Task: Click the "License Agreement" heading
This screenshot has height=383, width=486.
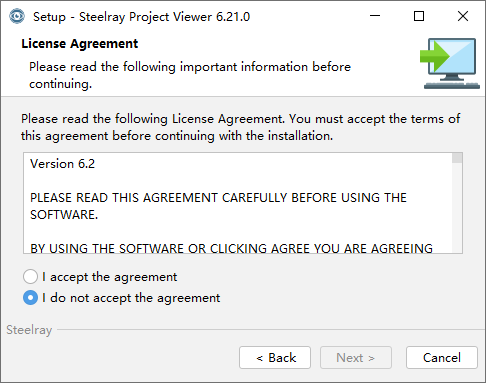Action: 80,44
